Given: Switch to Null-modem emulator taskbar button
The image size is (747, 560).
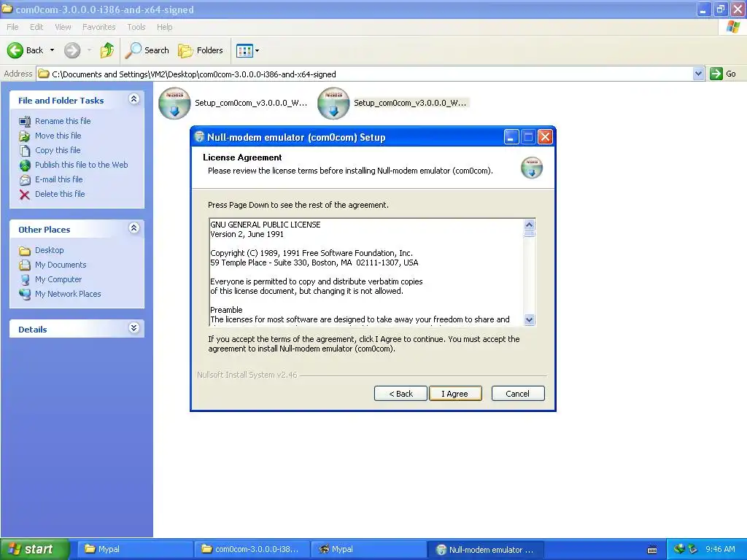Looking at the screenshot, I should point(484,550).
